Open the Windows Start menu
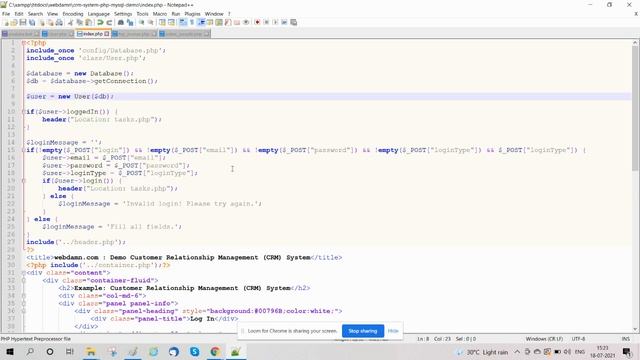This screenshot has height=360, width=640. pos(10,351)
